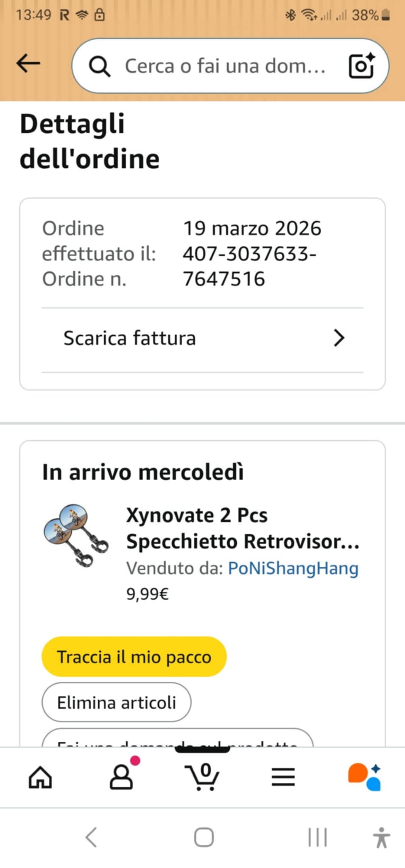Image resolution: width=405 pixels, height=868 pixels.
Task: Open Android recent apps button
Action: tap(317, 837)
